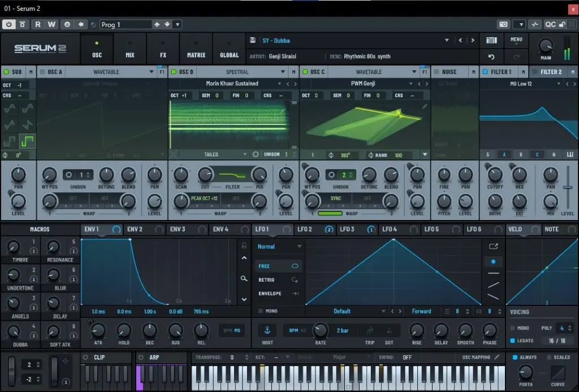Open the preset browser list icon
The width and height of the screenshot is (579, 392).
tap(491, 40)
